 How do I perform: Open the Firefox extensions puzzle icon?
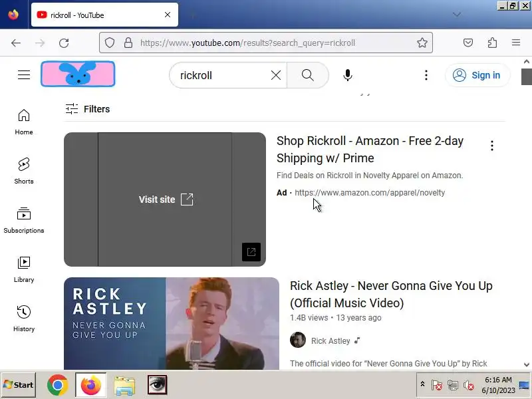[492, 43]
